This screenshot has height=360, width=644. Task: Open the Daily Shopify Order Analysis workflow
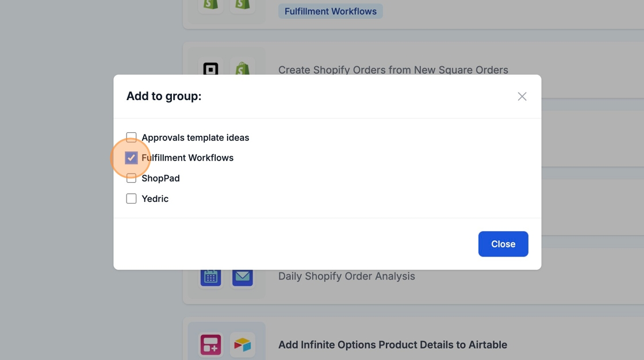pyautogui.click(x=346, y=276)
